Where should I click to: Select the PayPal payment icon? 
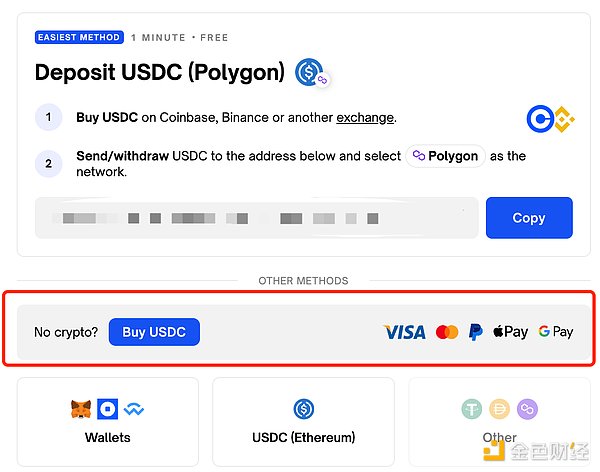tap(476, 332)
